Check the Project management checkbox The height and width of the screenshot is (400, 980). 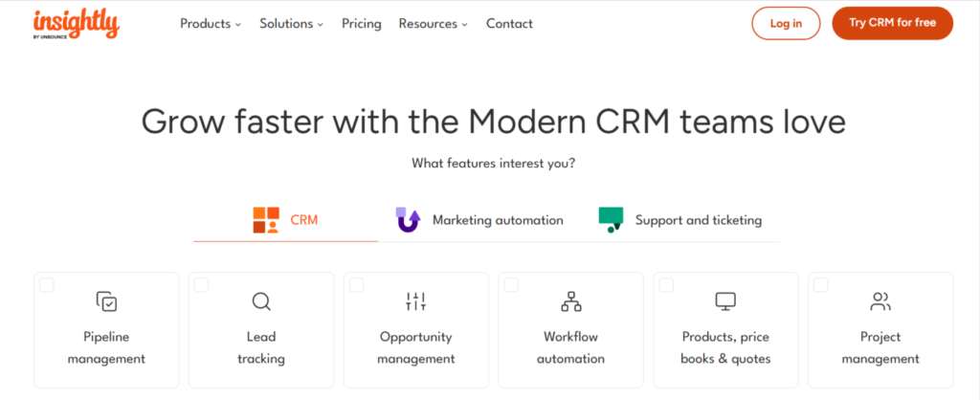coord(821,285)
